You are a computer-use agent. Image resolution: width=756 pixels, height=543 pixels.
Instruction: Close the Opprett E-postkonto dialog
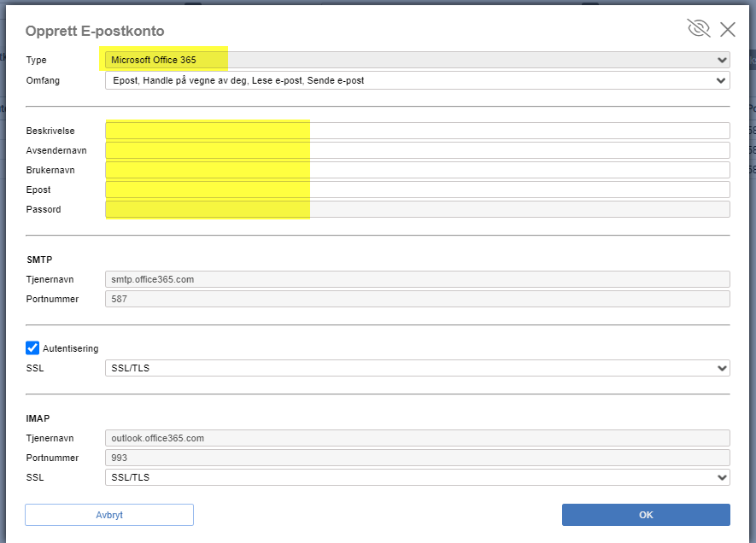[728, 29]
